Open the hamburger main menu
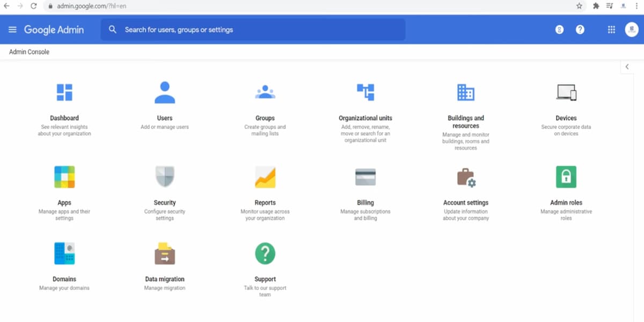Screen dimensions: 644x322 click(12, 30)
